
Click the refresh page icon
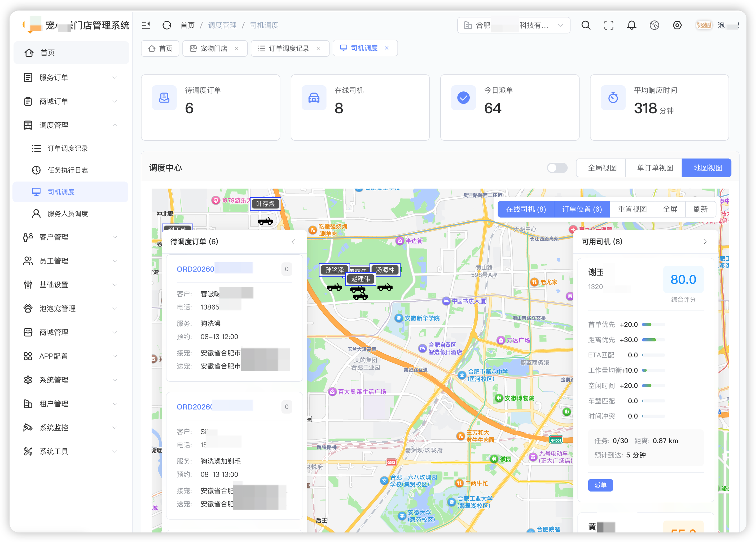pos(167,25)
